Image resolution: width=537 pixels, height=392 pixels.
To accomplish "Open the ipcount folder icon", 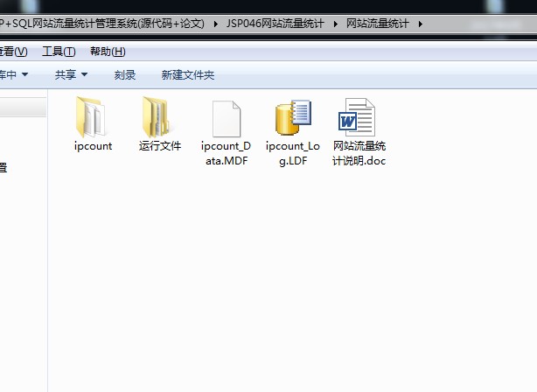I will pos(91,117).
